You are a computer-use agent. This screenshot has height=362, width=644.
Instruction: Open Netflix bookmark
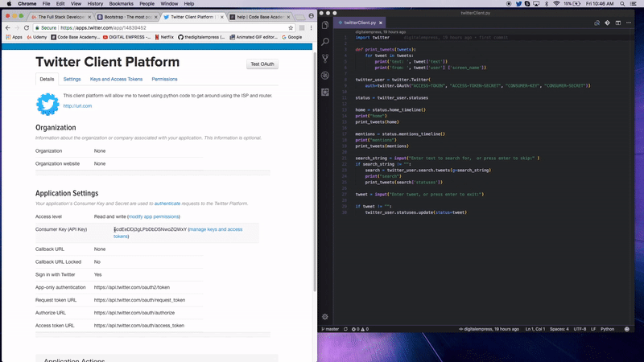164,37
